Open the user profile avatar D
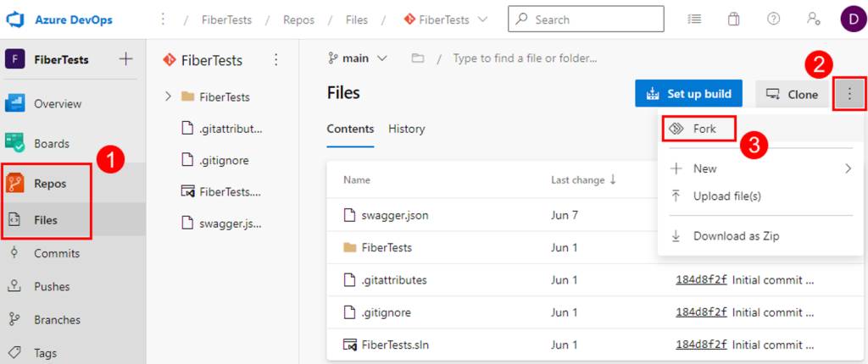 tap(850, 19)
